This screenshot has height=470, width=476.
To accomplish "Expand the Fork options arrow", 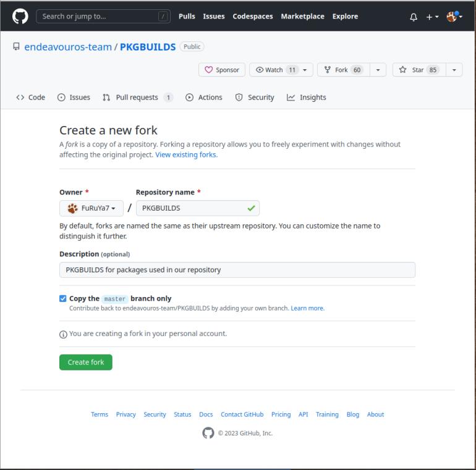I will tap(378, 70).
